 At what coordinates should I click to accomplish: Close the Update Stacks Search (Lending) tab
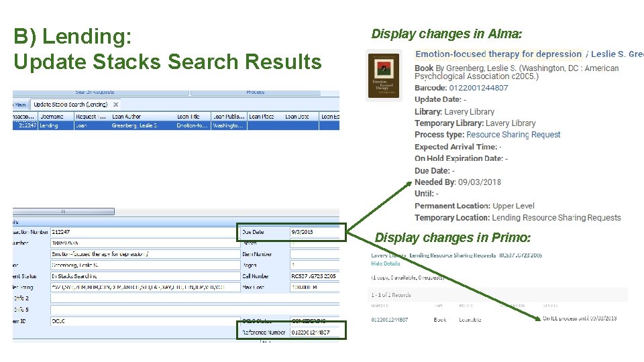(116, 105)
